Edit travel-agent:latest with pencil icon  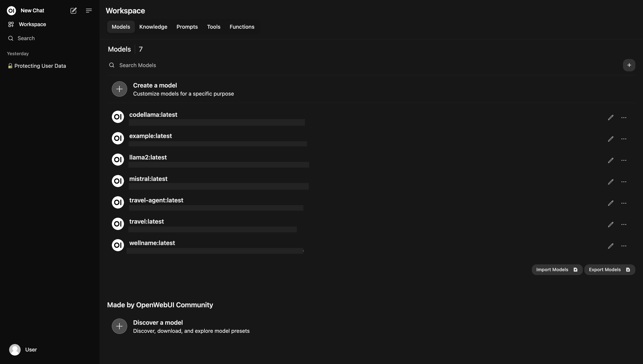pyautogui.click(x=611, y=203)
